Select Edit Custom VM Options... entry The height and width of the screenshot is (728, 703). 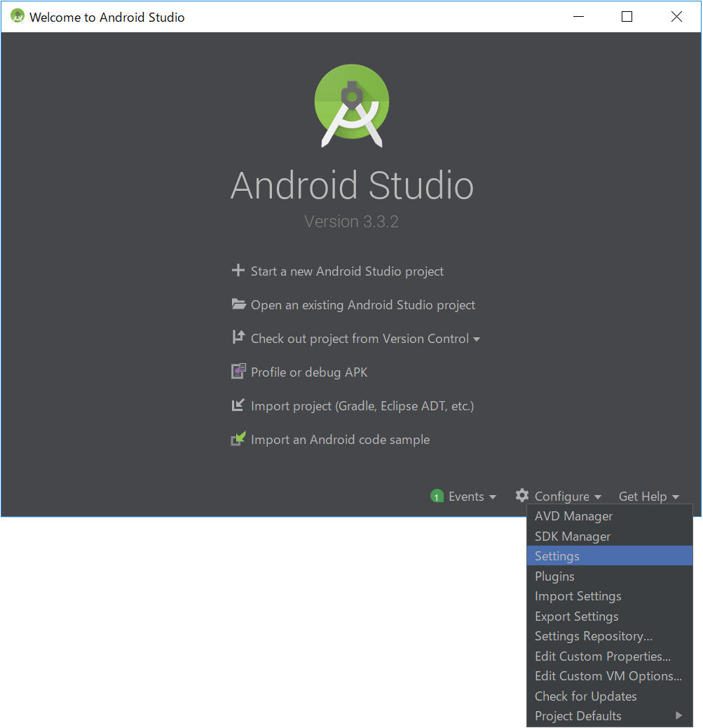610,675
